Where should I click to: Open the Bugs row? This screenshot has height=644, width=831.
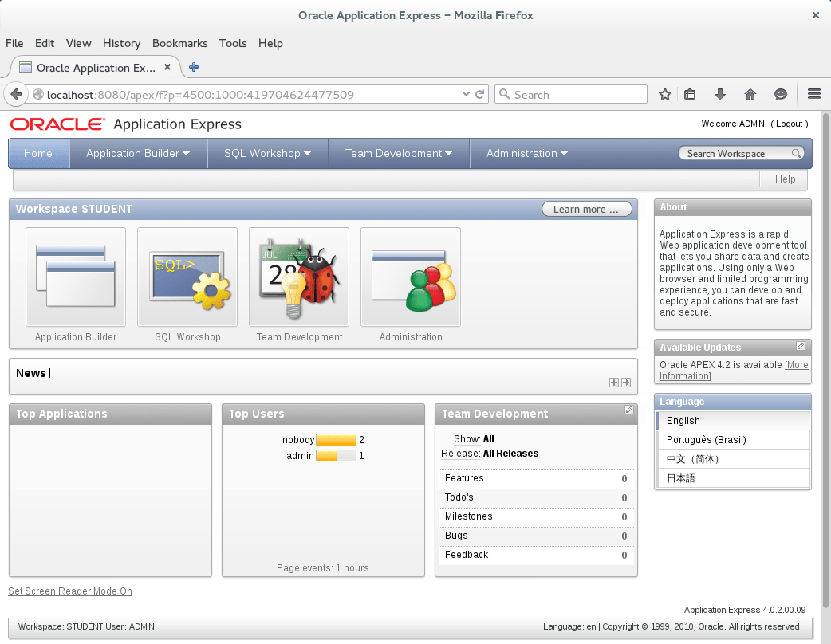(x=536, y=536)
